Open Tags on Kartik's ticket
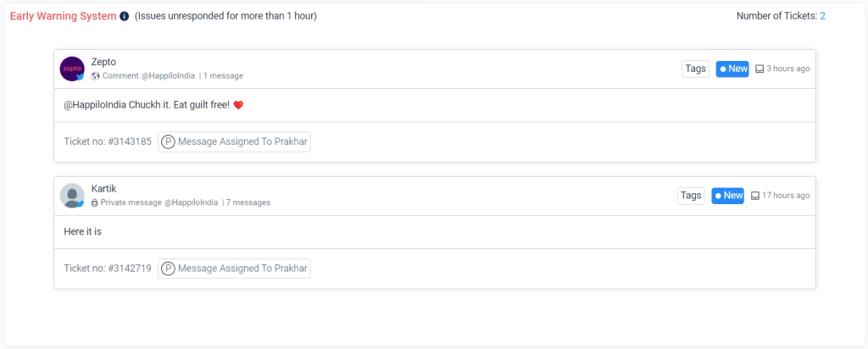The image size is (868, 349). coord(691,196)
